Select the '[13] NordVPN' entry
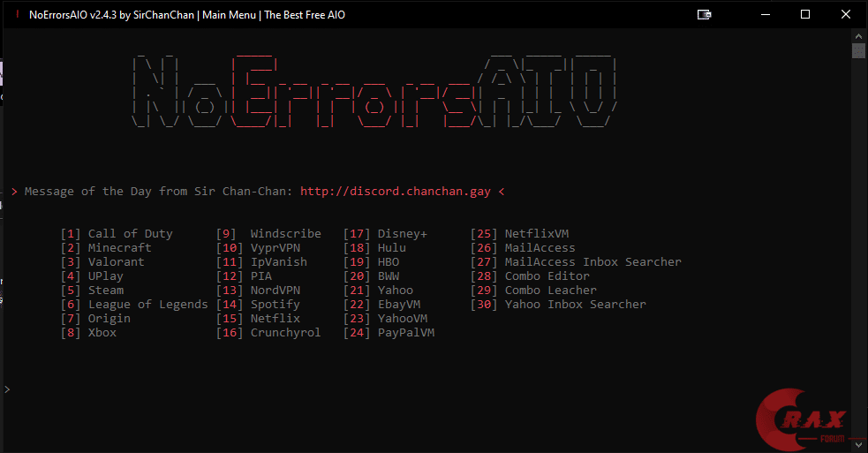868x453 pixels. tap(258, 291)
